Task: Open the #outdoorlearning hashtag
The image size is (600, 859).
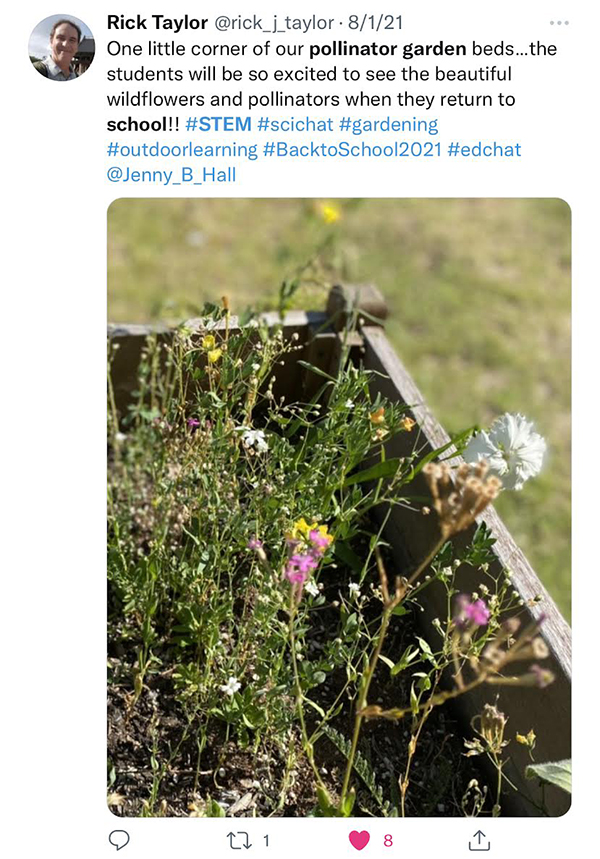Action: point(182,150)
